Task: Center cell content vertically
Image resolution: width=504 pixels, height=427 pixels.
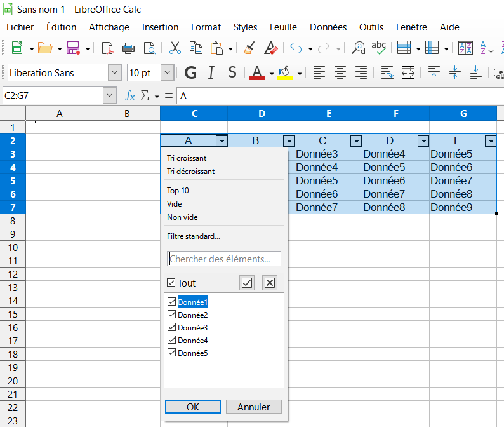Action: pyautogui.click(x=454, y=72)
